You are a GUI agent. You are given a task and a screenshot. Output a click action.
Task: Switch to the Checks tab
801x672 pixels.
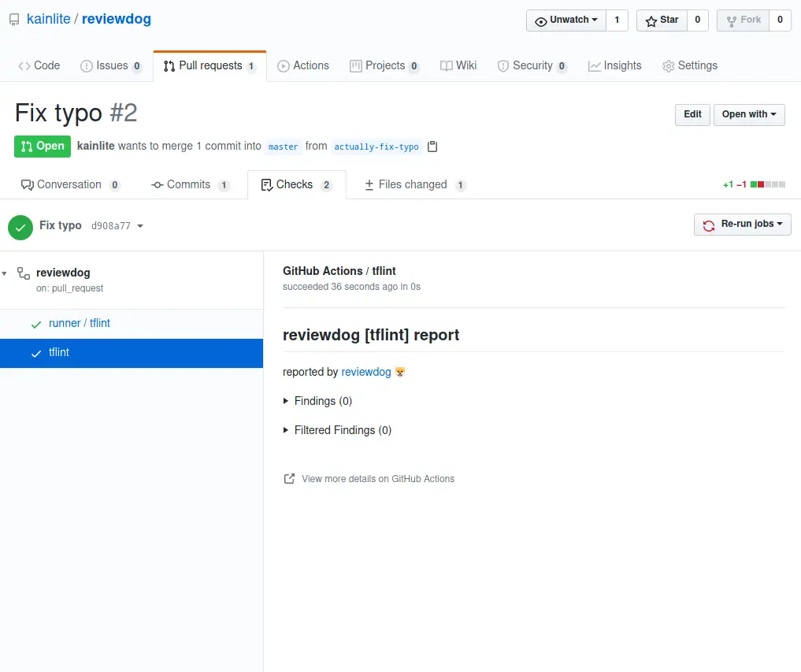click(297, 185)
